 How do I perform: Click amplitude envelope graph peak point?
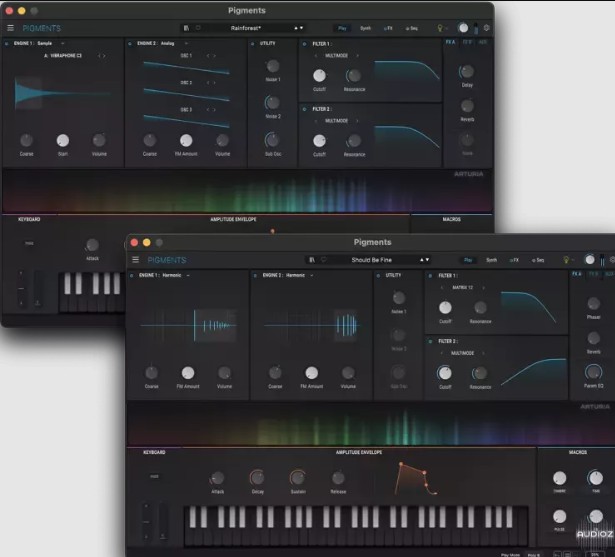[400, 464]
